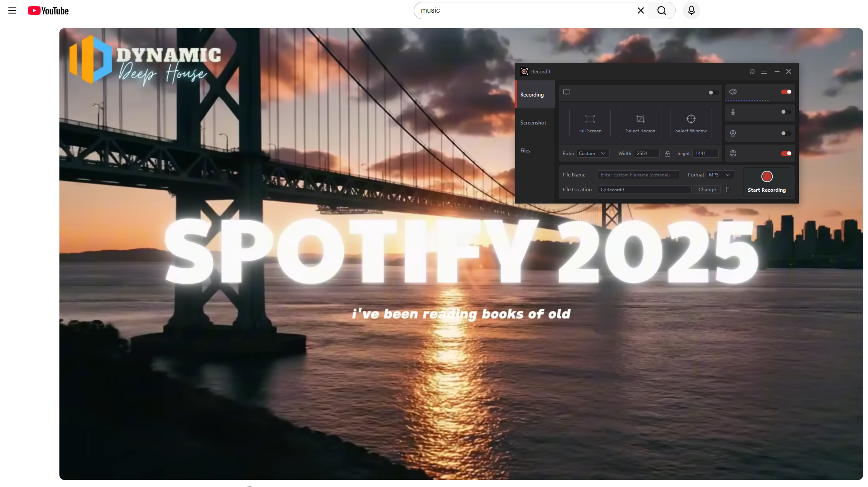Click the custom filename input field
Image resolution: width=868 pixels, height=487 pixels.
(638, 175)
